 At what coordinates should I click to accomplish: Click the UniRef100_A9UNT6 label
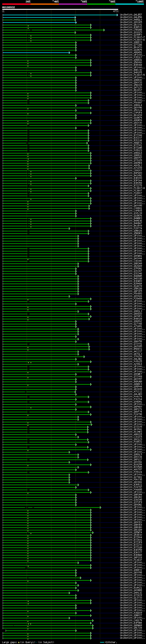[x=131, y=120]
